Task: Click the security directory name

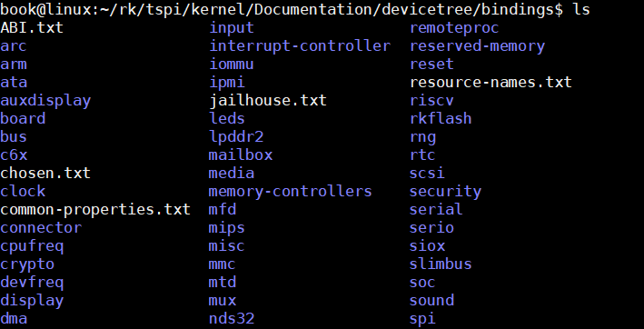Action: click(445, 192)
